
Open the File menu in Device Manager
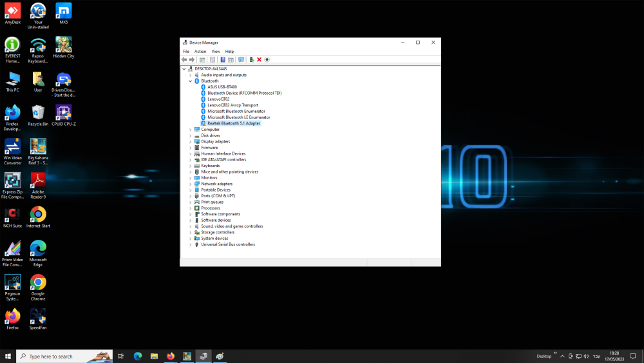click(186, 52)
